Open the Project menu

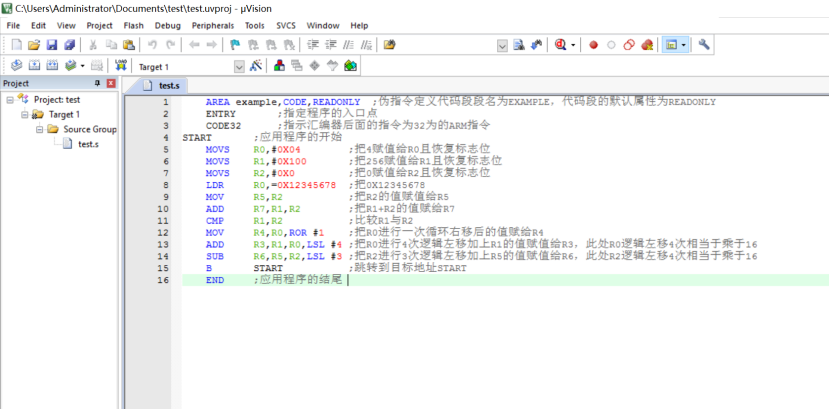tap(100, 25)
